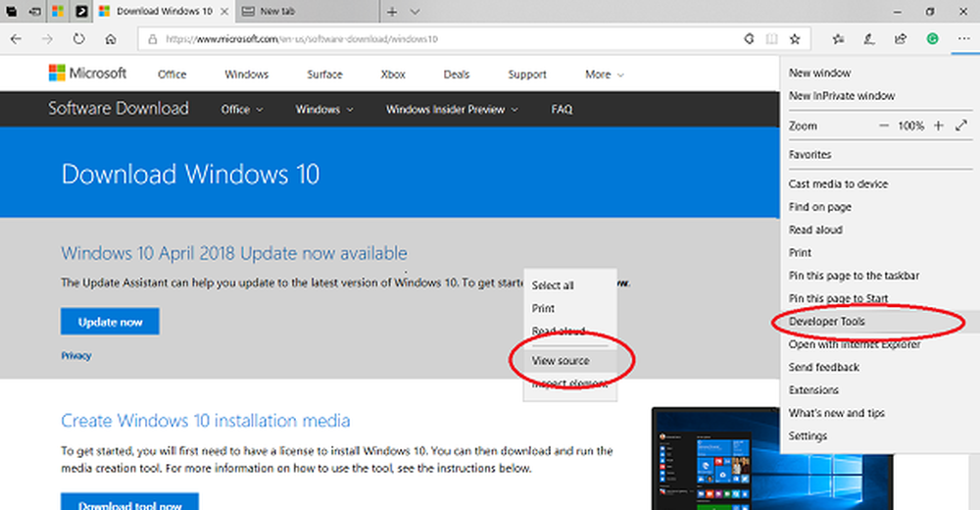This screenshot has width=980, height=510.
Task: Expand the Windows Insider Preview dropdown
Action: pos(452,110)
